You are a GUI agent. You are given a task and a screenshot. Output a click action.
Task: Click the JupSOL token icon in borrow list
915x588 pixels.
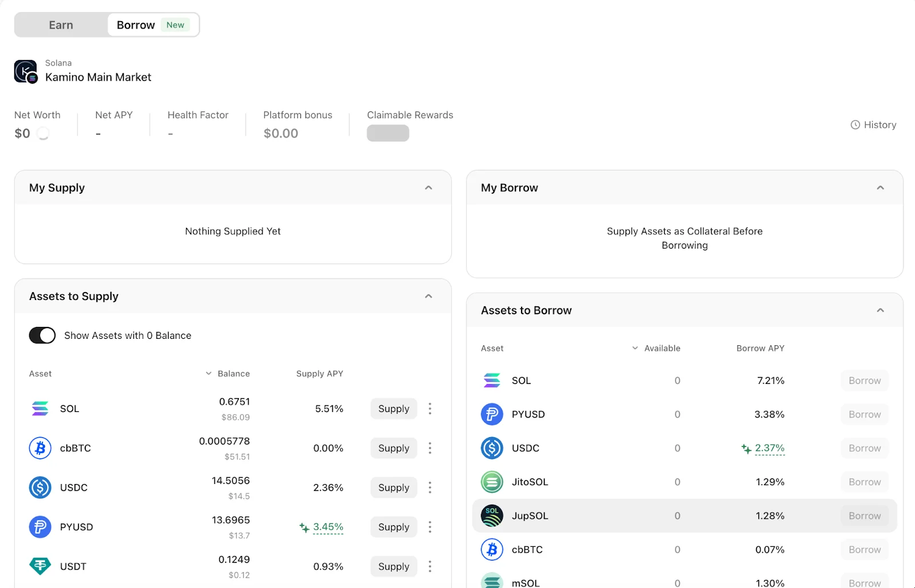click(492, 515)
